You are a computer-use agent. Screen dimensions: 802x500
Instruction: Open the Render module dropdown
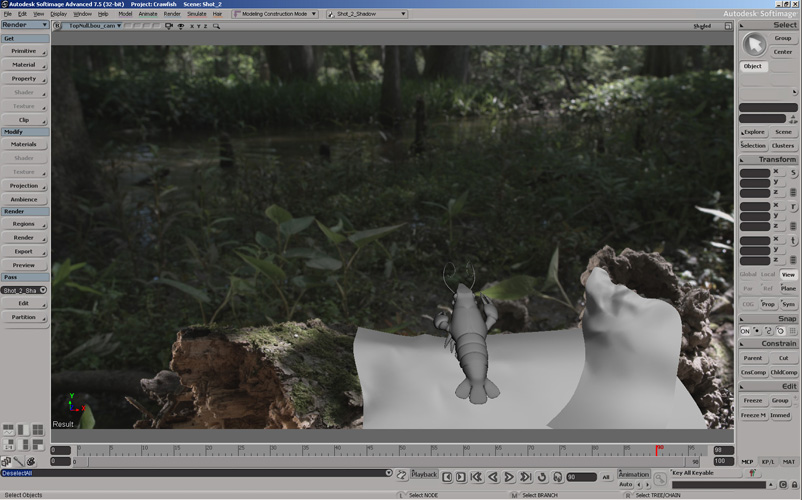[x=25, y=25]
